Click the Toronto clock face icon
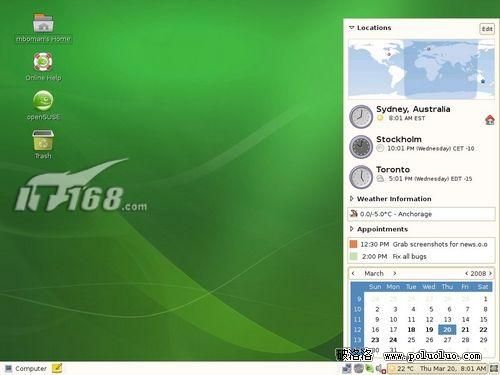The width and height of the screenshot is (500, 375). pos(361,177)
